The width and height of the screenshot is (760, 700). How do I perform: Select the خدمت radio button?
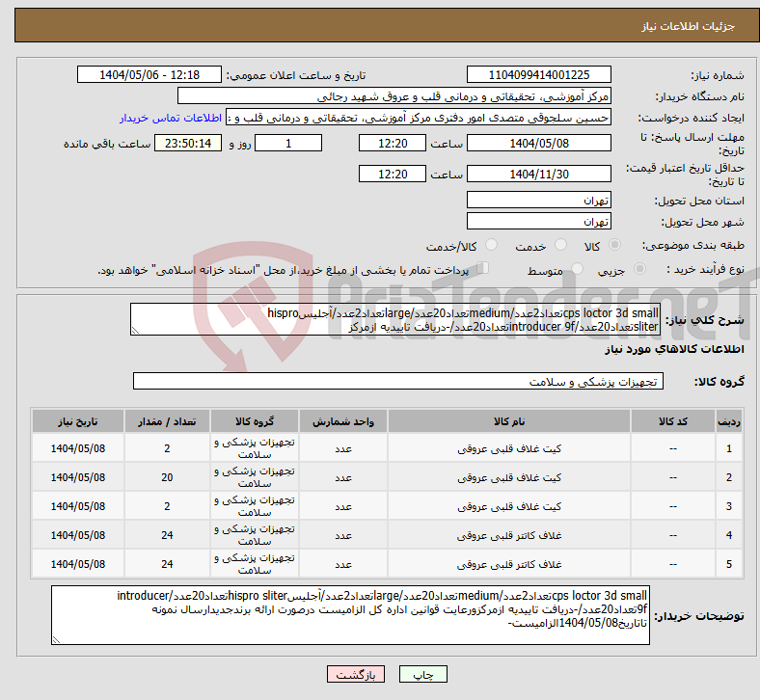click(560, 245)
